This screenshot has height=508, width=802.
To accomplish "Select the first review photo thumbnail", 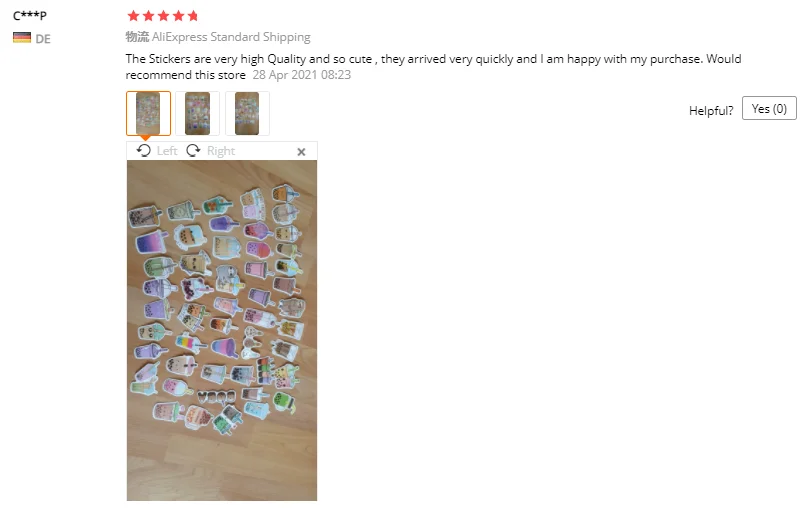I will (148, 113).
